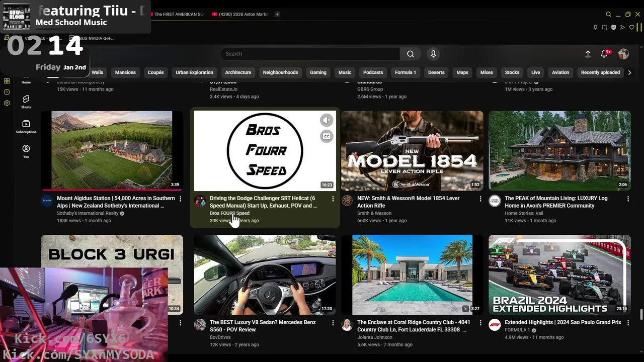Image resolution: width=644 pixels, height=362 pixels.
Task: Open Driving the Dodge Challenger SRT Hellcat title
Action: click(263, 202)
